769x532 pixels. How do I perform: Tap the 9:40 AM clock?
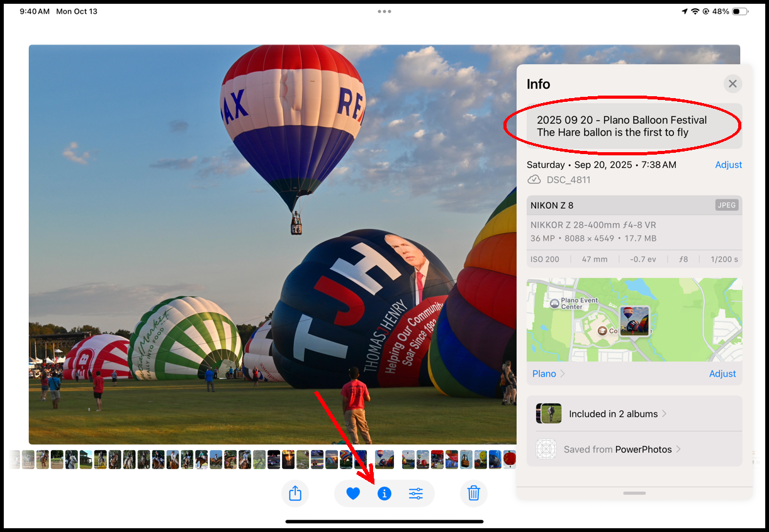[35, 11]
